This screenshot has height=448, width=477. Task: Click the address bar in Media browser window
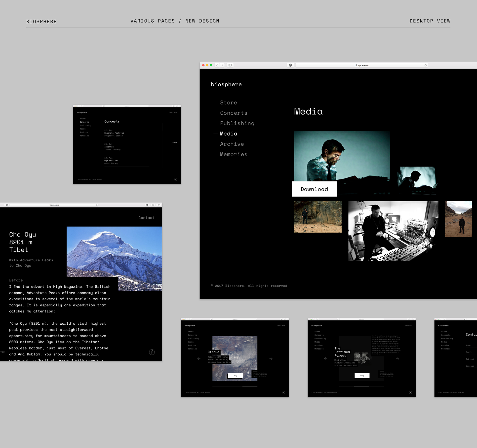coord(362,65)
